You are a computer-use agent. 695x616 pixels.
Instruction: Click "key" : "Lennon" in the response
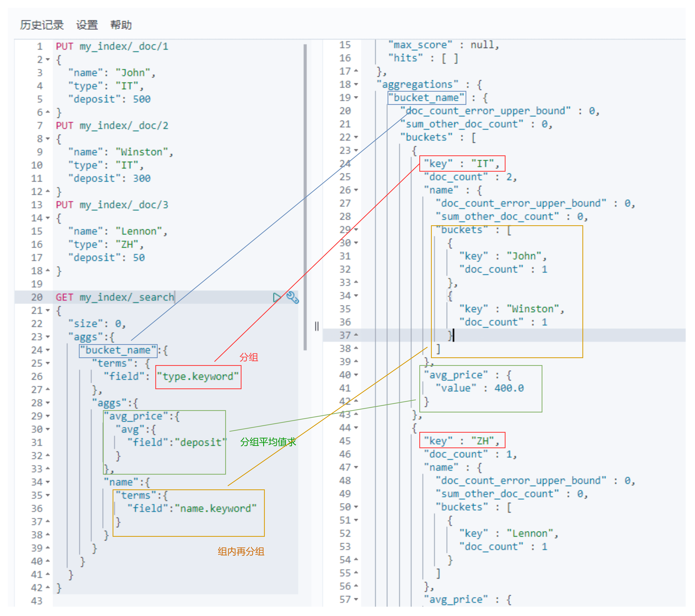coord(509,533)
